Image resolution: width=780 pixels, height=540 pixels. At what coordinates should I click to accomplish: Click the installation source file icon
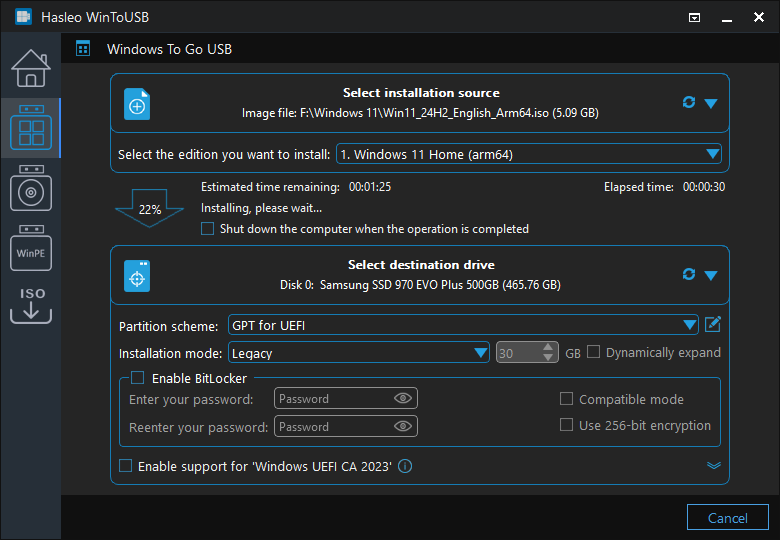click(x=137, y=104)
